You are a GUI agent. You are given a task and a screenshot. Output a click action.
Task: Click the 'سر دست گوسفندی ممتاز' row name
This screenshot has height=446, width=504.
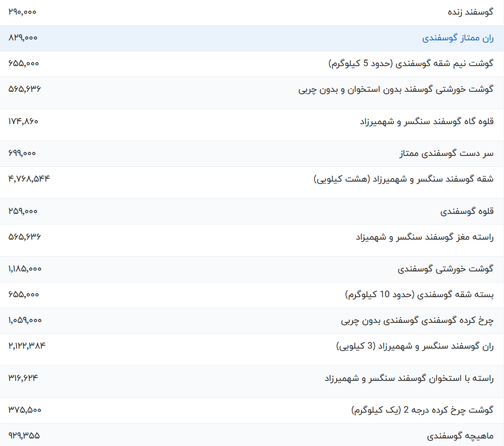click(447, 153)
